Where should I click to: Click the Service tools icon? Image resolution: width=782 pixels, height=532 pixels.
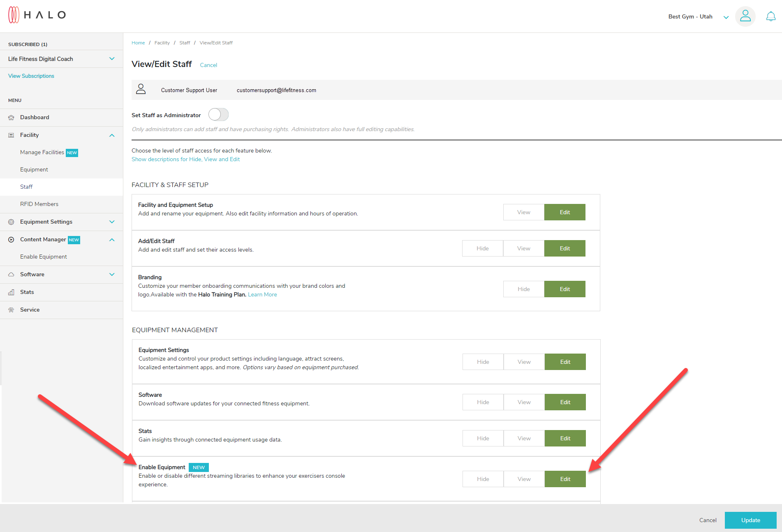(x=11, y=310)
